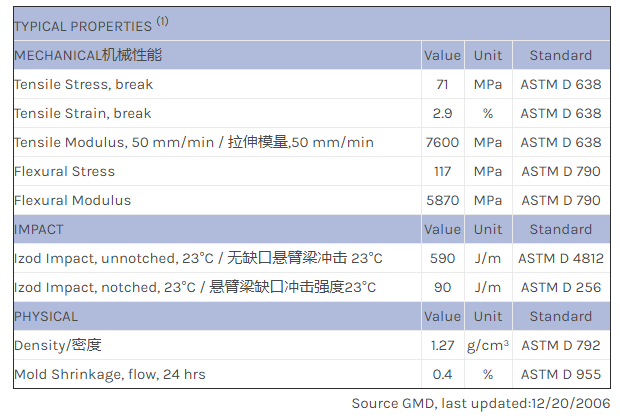620x418 pixels.
Task: Select the Izod Impact, unnotched row label
Action: coord(198,258)
